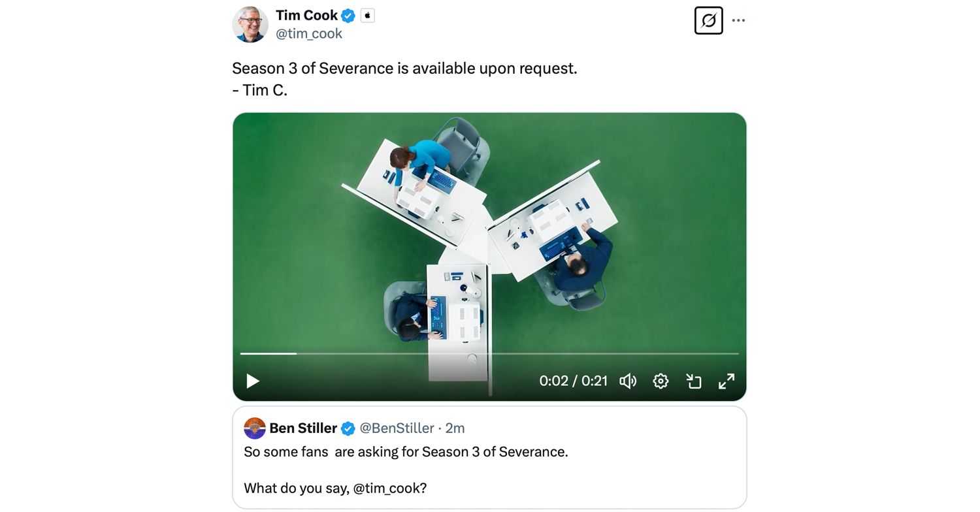Open Ben Stiller's avatar
The height and width of the screenshot is (512, 980).
coord(255,428)
